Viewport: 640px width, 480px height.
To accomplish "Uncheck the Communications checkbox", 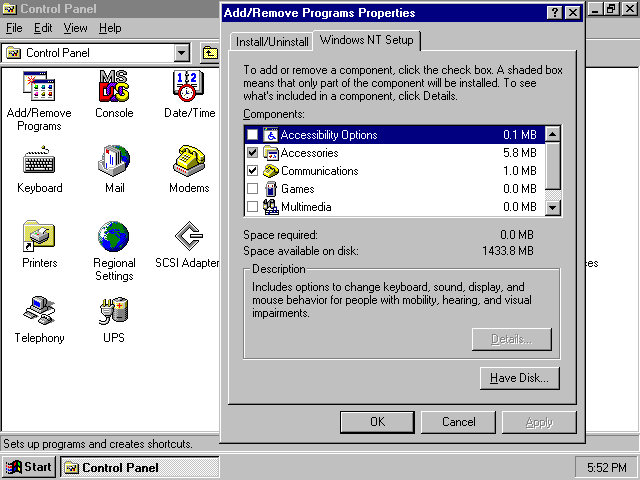I will coord(252,171).
